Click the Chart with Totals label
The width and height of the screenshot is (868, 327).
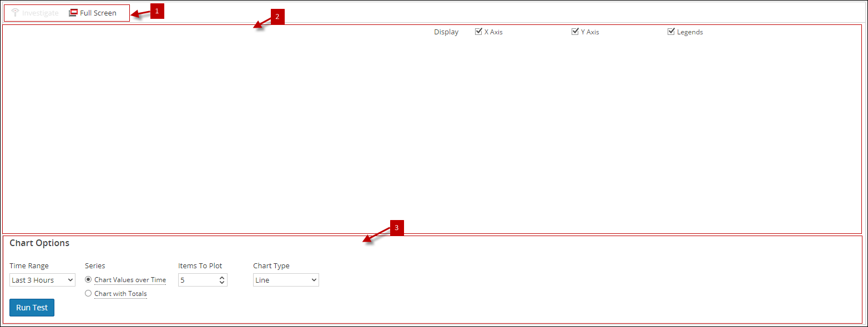point(120,294)
